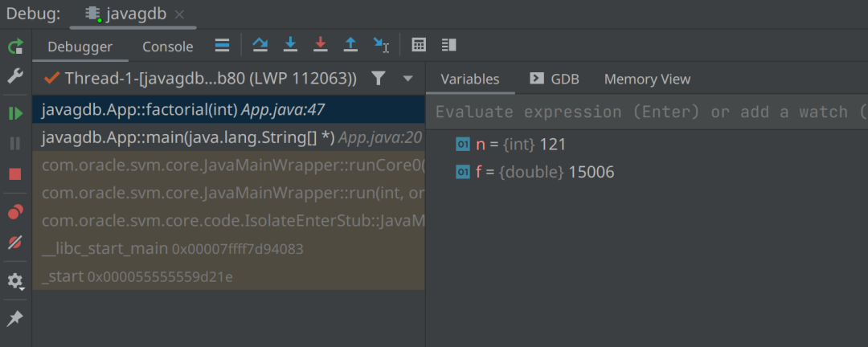The height and width of the screenshot is (347, 868).
Task: Pin the debug tab
Action: (15, 318)
